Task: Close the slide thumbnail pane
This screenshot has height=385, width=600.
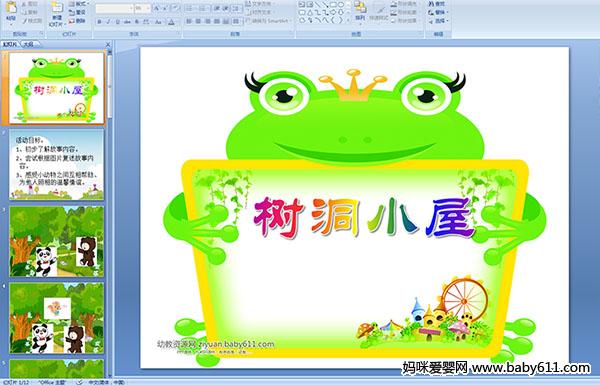Action: pyautogui.click(x=108, y=44)
